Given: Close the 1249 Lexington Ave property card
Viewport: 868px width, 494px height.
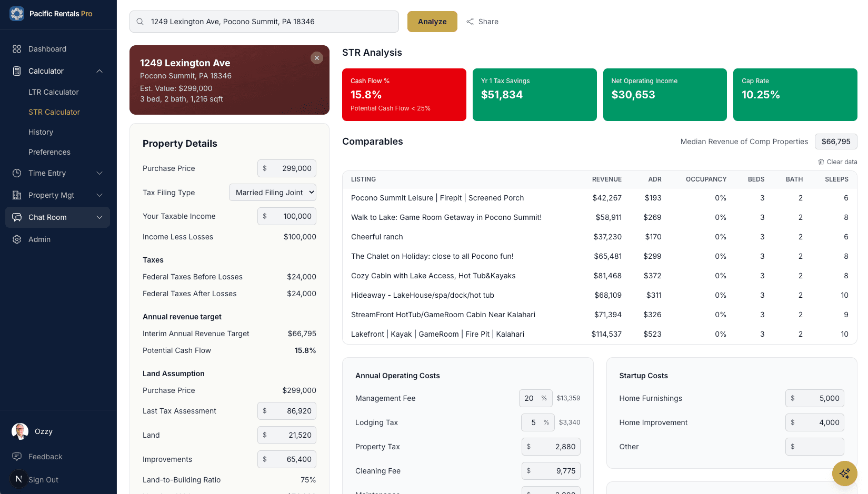Looking at the screenshot, I should click(x=317, y=58).
